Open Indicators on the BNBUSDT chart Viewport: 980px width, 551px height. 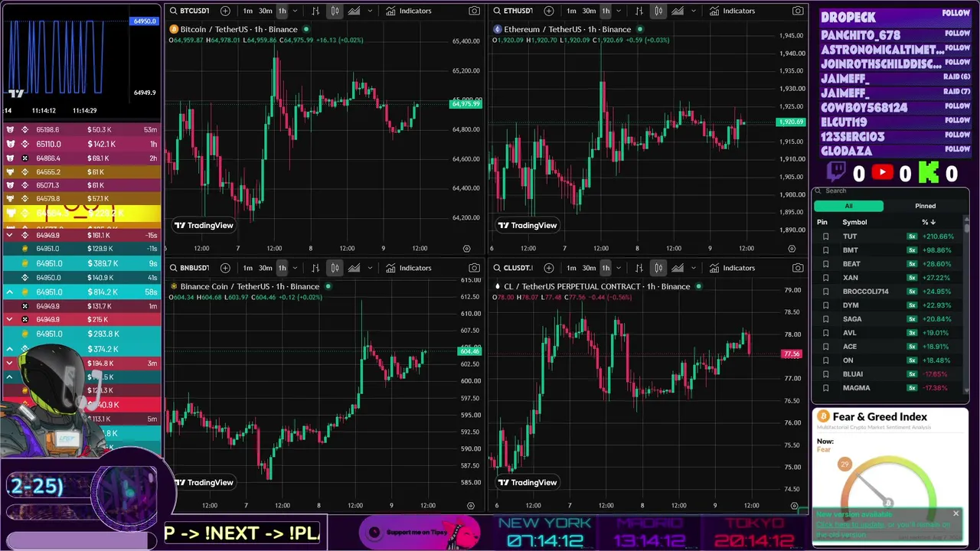coord(410,268)
